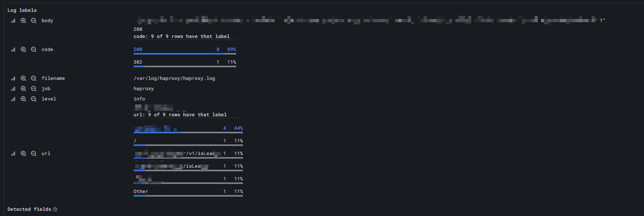
Task: Filter for value of job label
Action: tap(23, 89)
